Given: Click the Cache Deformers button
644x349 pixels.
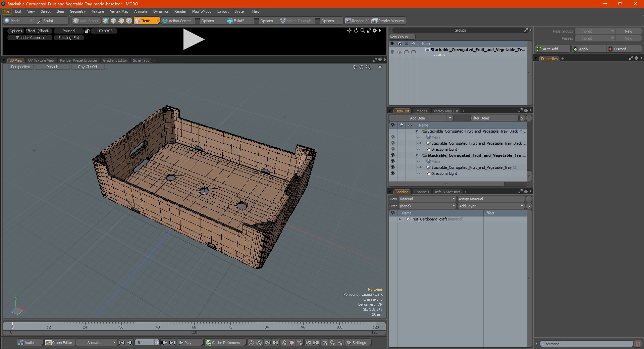Looking at the screenshot, I should pos(223,343).
